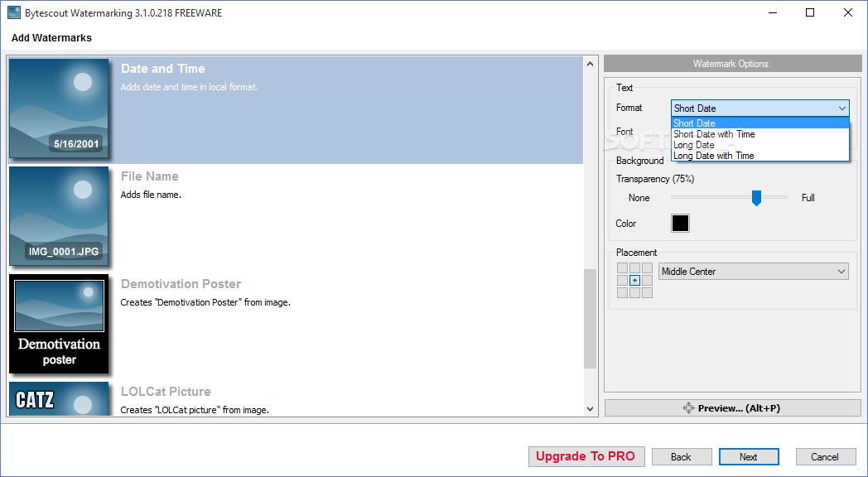
Task: Click the Date and Time title
Action: coord(162,69)
